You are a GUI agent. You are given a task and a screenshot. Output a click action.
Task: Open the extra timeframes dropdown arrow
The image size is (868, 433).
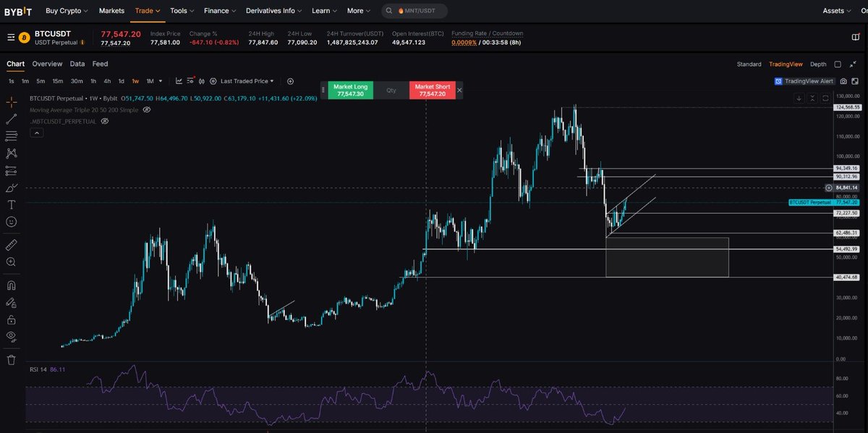(x=161, y=81)
